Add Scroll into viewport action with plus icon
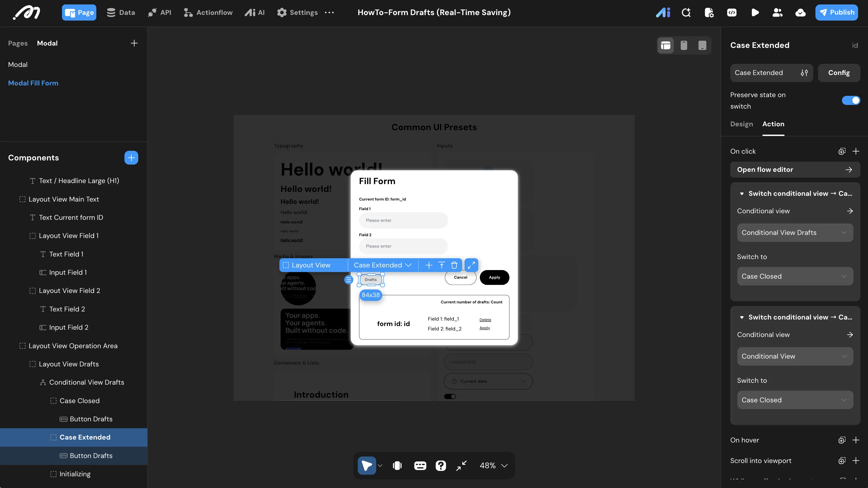This screenshot has width=868, height=488. 856,460
